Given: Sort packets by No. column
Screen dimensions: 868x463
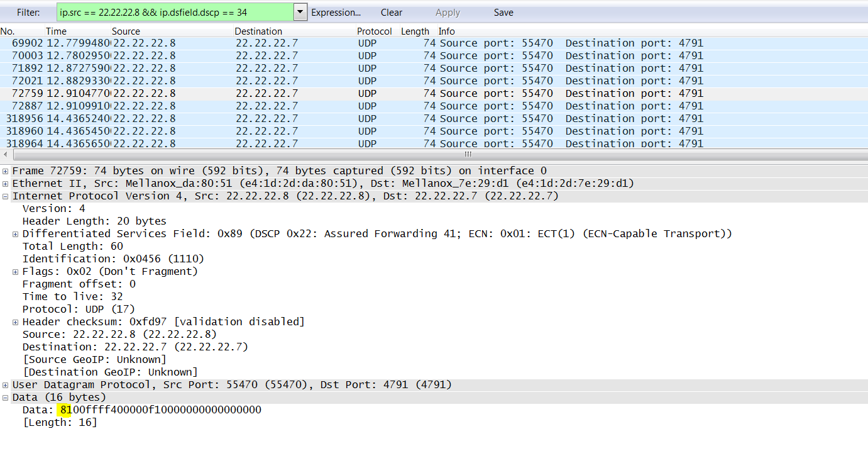Looking at the screenshot, I should [x=7, y=31].
